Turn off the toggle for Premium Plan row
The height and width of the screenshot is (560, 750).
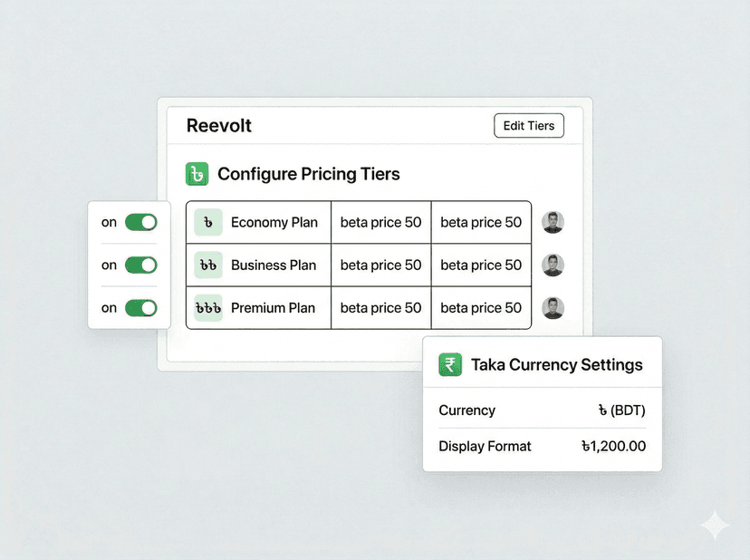point(141,308)
